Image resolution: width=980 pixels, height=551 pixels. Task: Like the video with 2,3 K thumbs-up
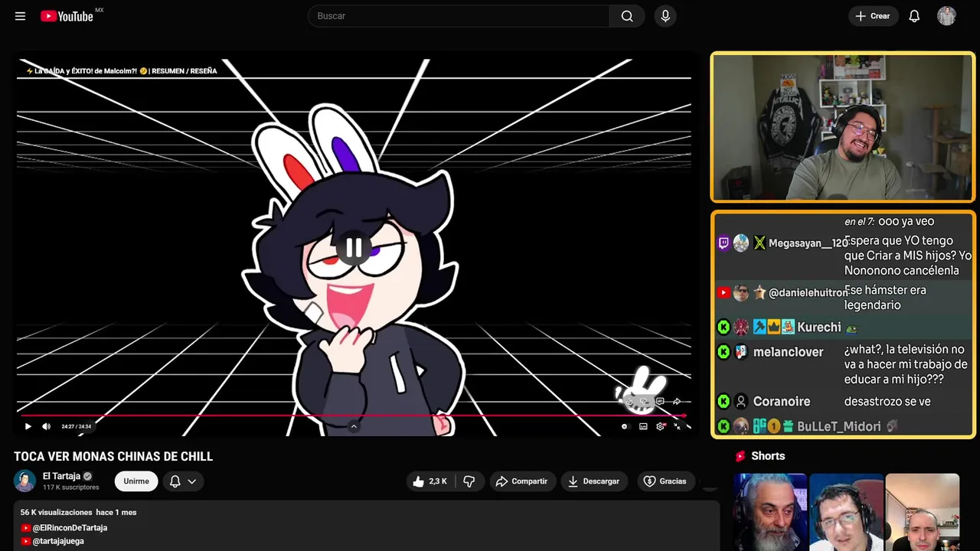point(430,481)
